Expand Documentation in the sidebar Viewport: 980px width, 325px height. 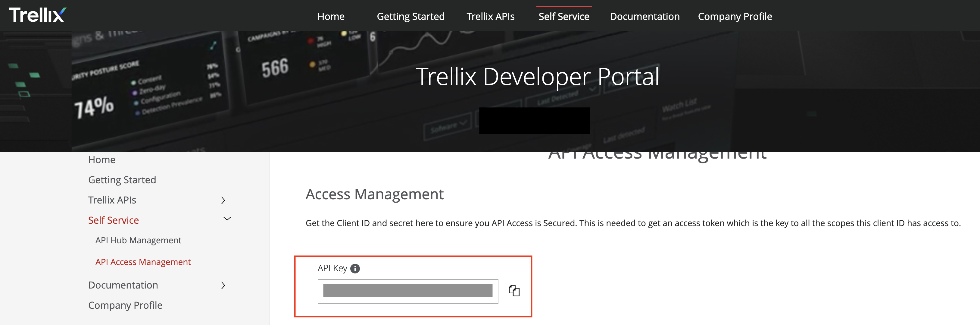coord(223,286)
